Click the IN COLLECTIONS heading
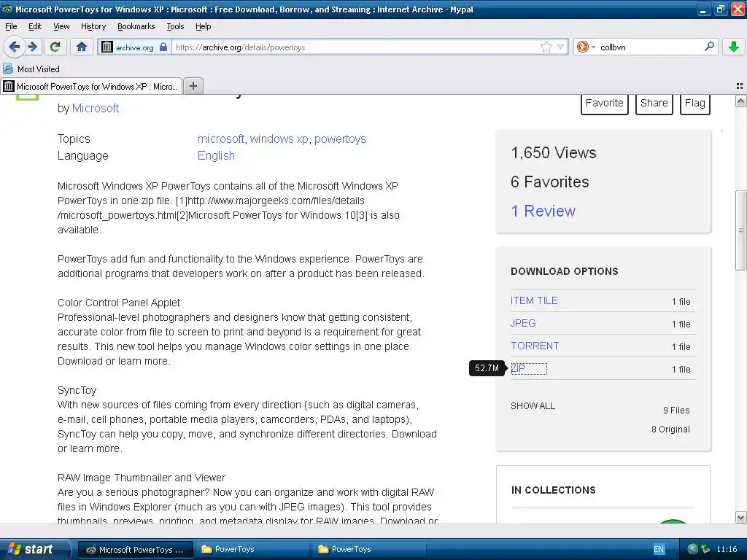Screen dimensions: 747x560 (553, 491)
